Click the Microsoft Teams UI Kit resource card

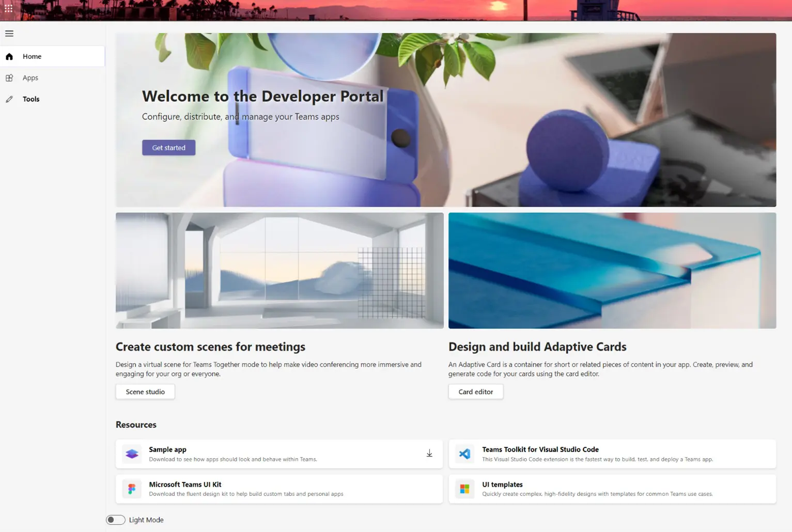click(279, 489)
